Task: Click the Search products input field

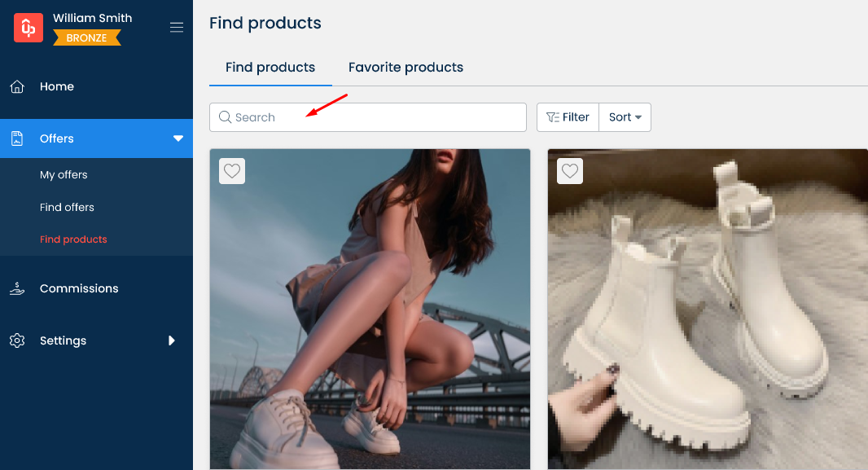Action: (375, 117)
